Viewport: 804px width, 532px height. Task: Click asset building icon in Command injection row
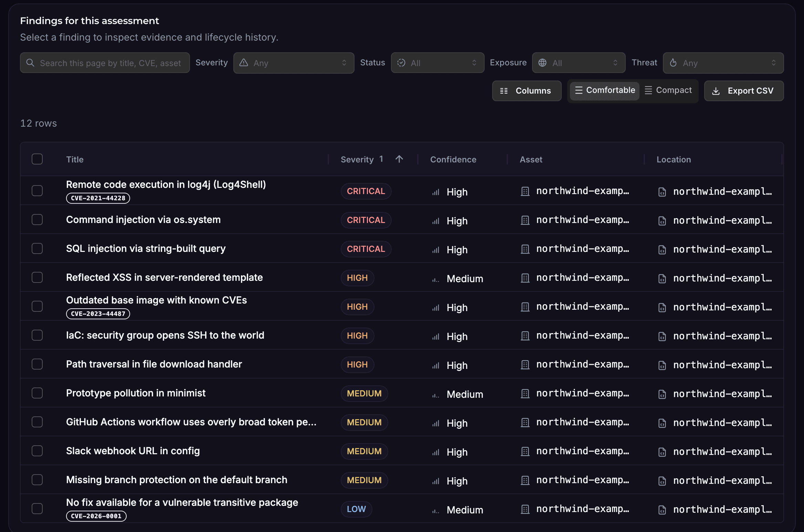click(525, 220)
